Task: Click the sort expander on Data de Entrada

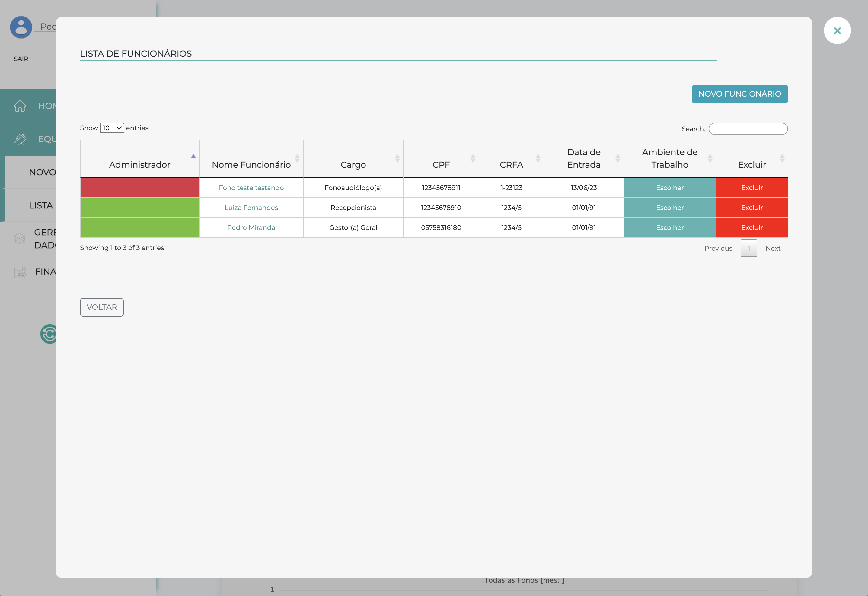Action: click(617, 158)
